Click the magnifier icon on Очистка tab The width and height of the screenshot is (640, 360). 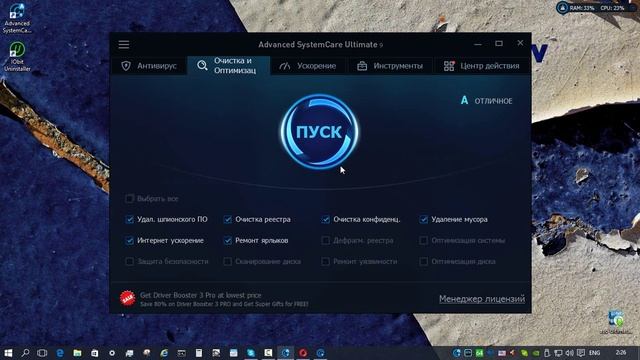[202, 65]
